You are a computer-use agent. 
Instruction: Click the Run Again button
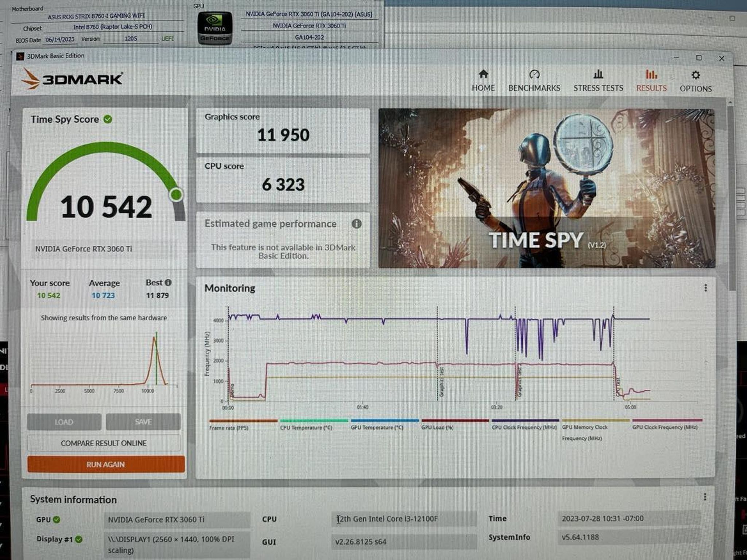(106, 464)
